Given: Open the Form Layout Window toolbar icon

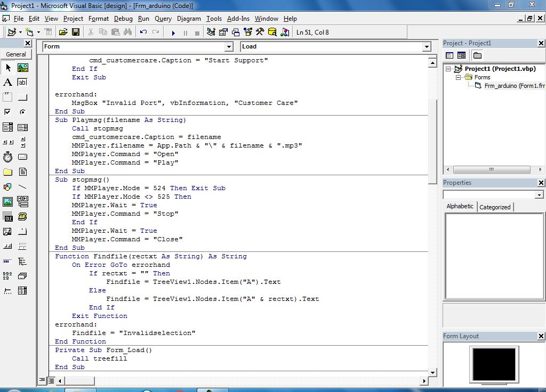Looking at the screenshot, I should coord(235,32).
